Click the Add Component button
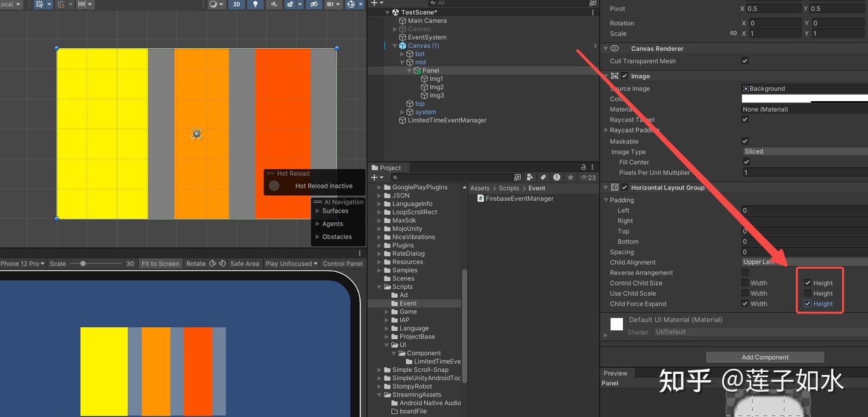868x417 pixels. [765, 357]
